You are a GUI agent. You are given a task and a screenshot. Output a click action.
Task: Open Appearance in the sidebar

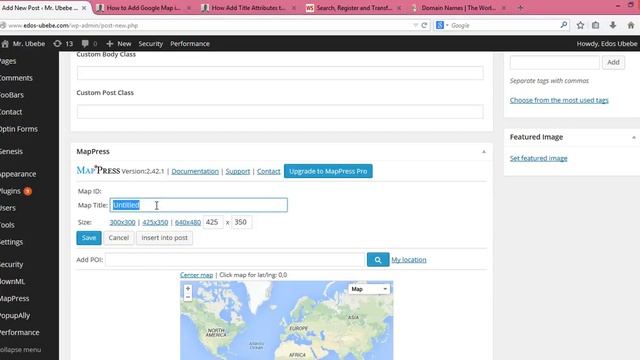click(x=18, y=174)
